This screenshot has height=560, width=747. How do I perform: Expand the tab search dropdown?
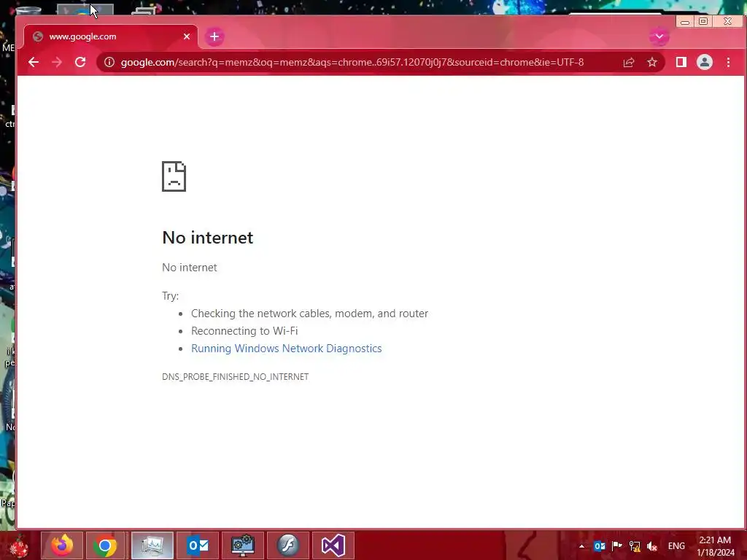(x=659, y=36)
